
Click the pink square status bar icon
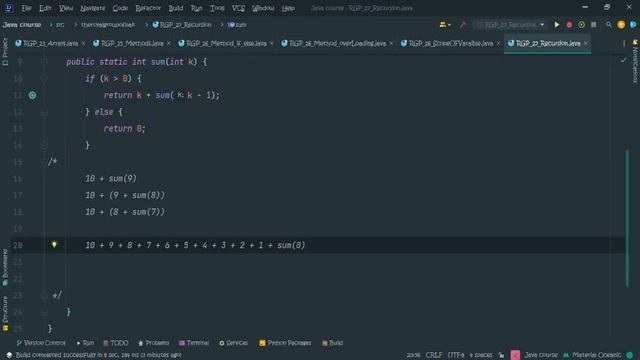515,355
